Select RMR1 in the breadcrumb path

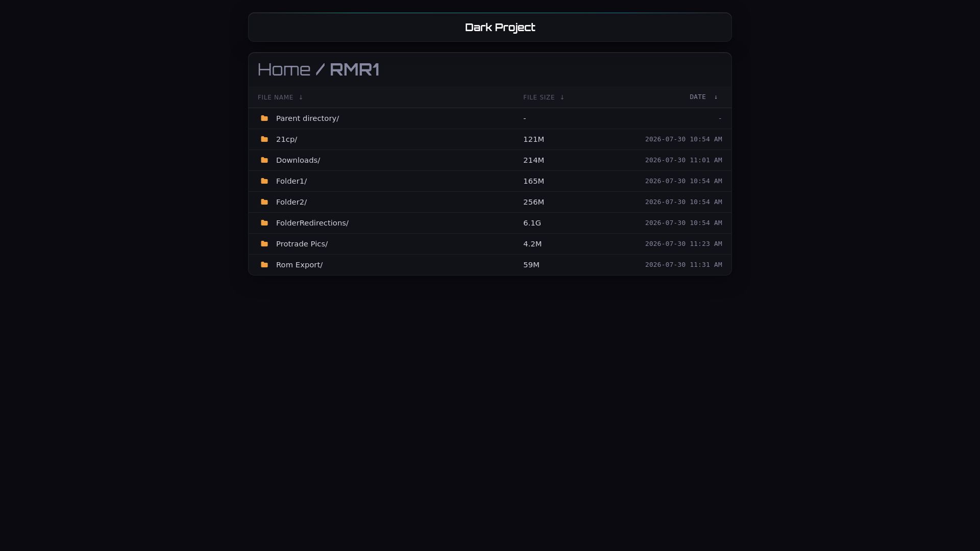pyautogui.click(x=354, y=69)
